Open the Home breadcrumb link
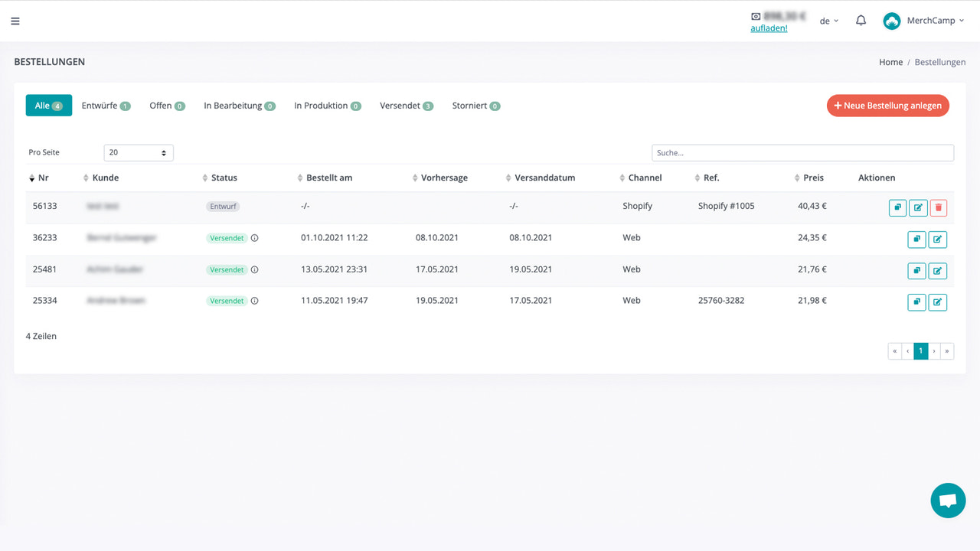The width and height of the screenshot is (980, 551). [890, 62]
